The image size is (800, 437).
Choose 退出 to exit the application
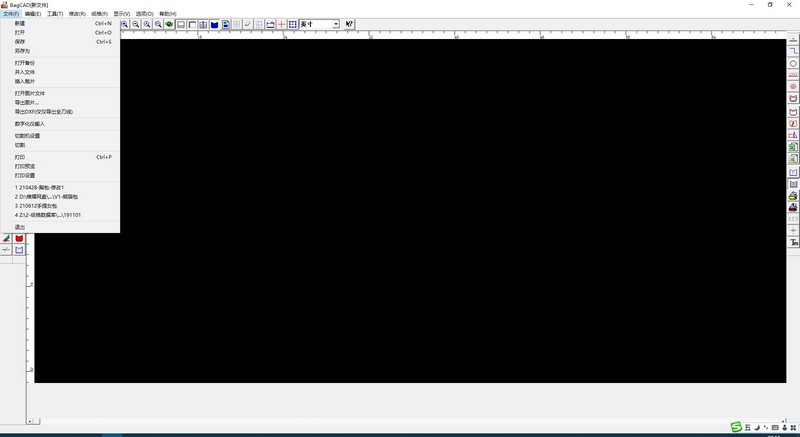tap(21, 227)
